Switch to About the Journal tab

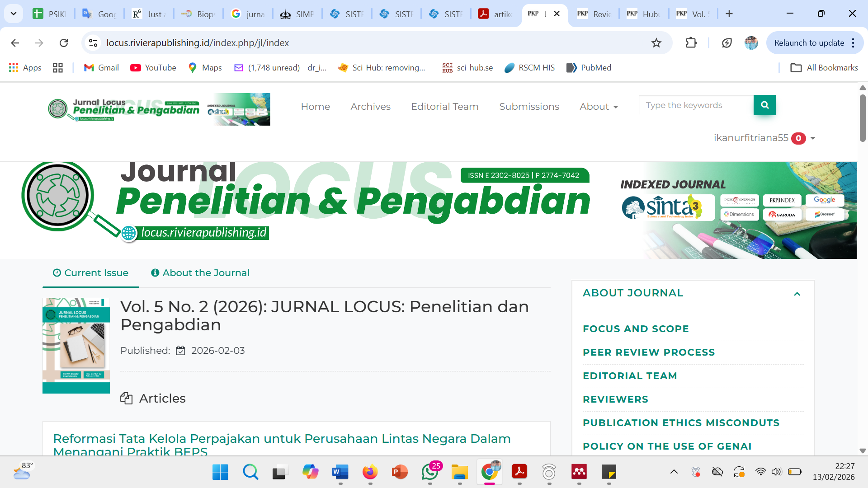[x=200, y=273]
